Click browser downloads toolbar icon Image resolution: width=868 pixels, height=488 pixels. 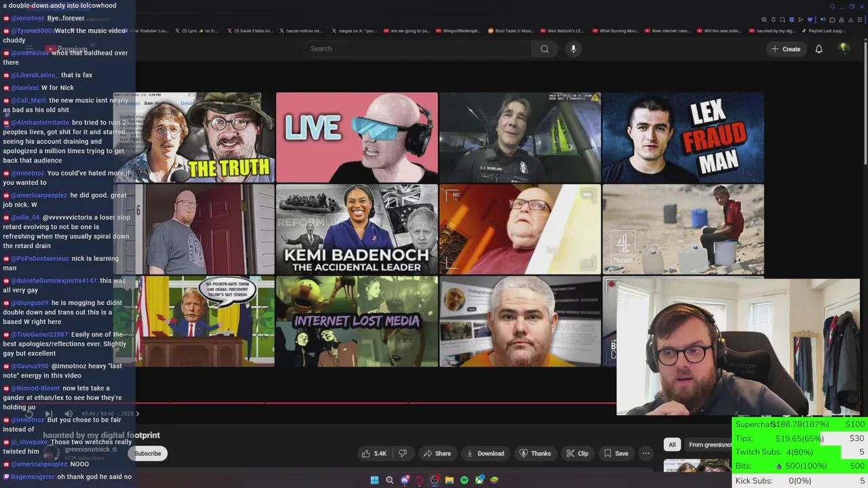tap(850, 20)
